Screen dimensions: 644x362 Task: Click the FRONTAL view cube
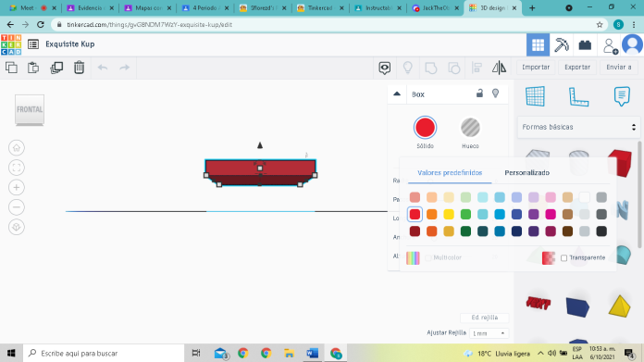(30, 109)
